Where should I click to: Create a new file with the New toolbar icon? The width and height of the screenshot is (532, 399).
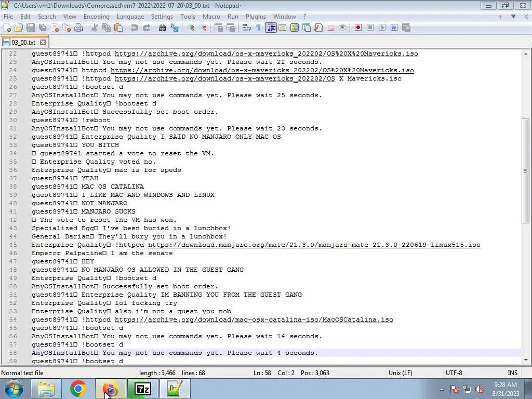pyautogui.click(x=7, y=28)
